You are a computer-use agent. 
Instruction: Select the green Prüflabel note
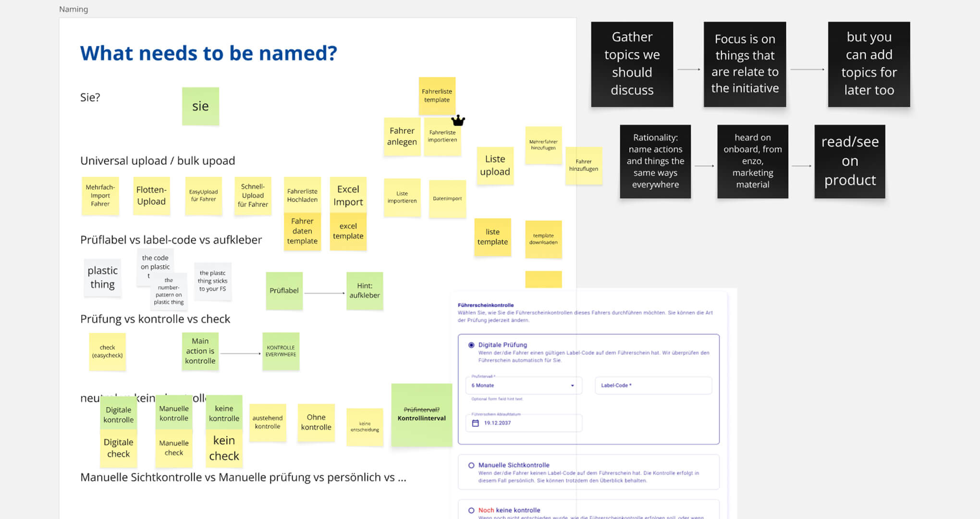pyautogui.click(x=284, y=291)
